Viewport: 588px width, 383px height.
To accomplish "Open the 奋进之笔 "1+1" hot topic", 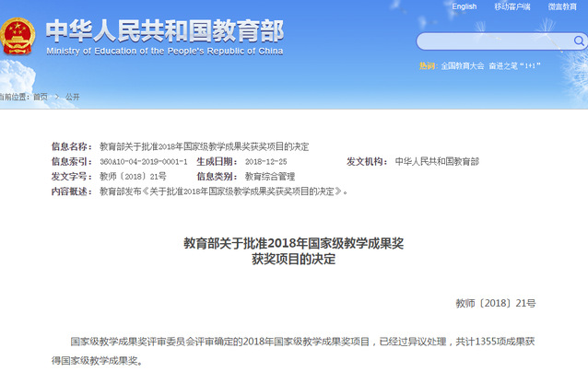I will point(514,66).
